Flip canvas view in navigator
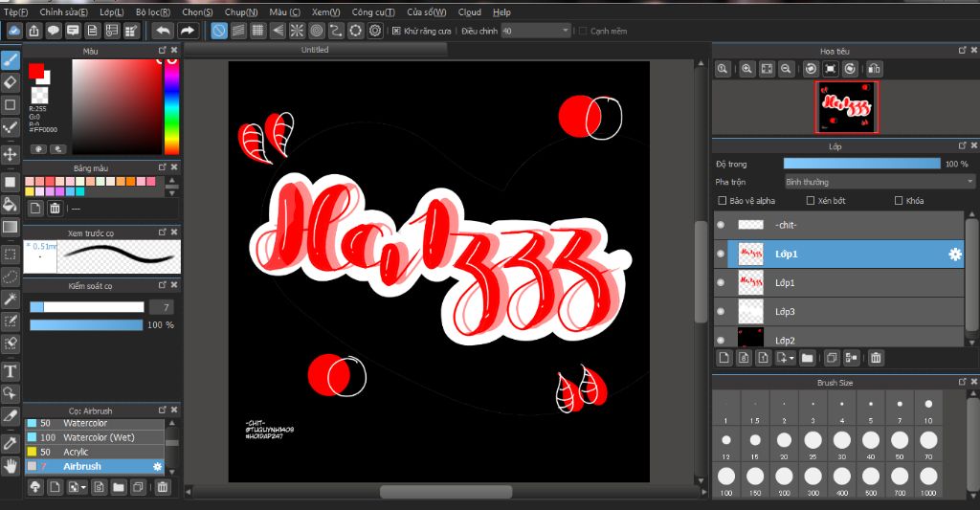 [874, 70]
